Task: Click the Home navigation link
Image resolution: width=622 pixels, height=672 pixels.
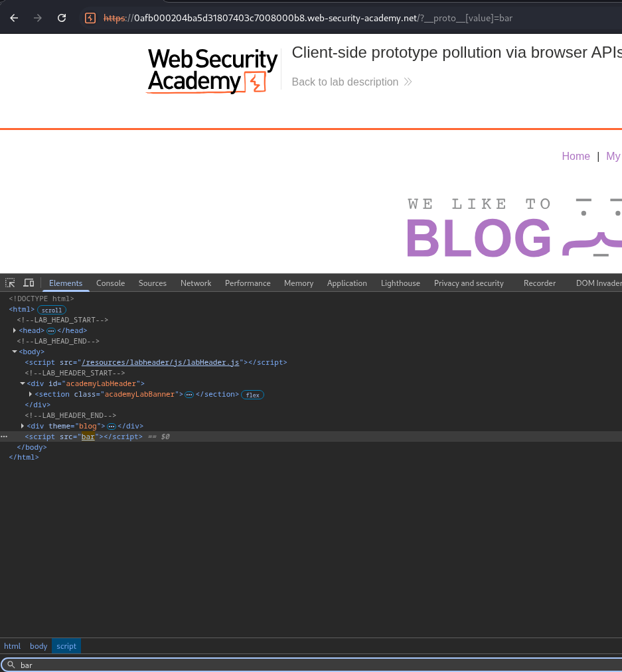Action: (576, 156)
